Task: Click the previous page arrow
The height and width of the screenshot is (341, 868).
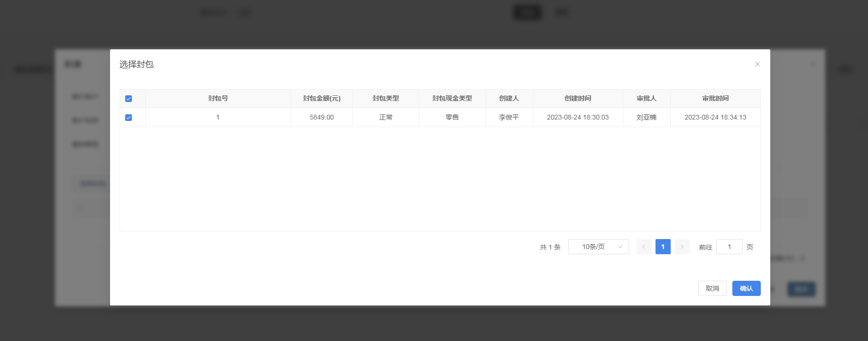Action: [644, 247]
